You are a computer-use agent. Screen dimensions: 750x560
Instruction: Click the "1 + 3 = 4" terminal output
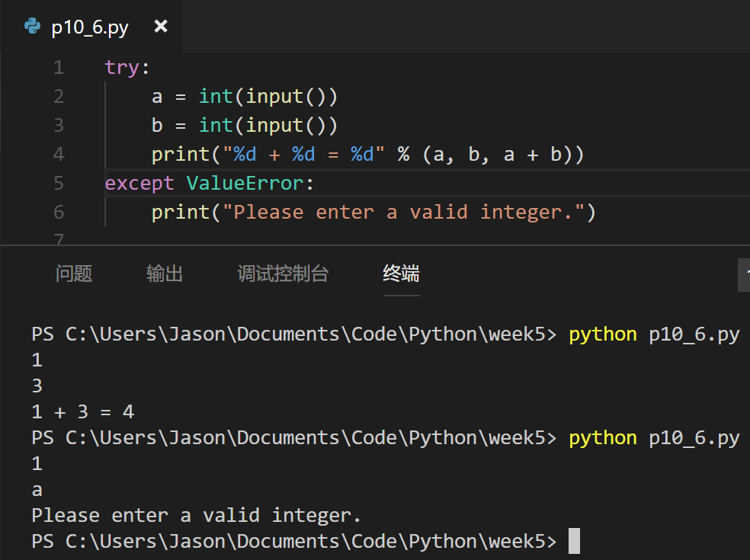coord(83,411)
